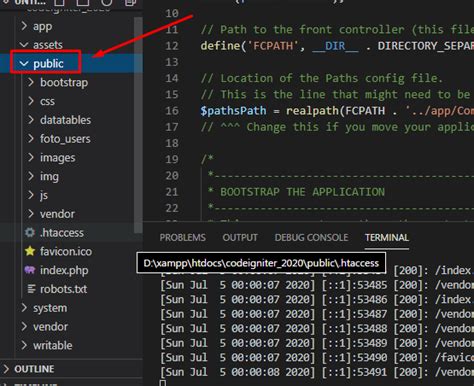474x386 pixels.
Task: Expand the datatables folder chevron
Action: (31, 119)
